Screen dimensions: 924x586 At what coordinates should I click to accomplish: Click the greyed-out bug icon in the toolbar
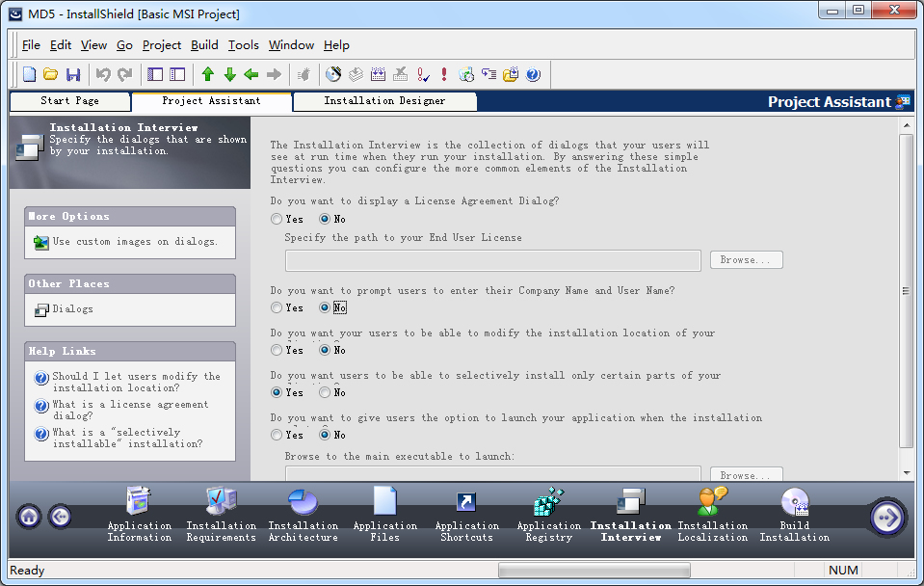[x=304, y=74]
